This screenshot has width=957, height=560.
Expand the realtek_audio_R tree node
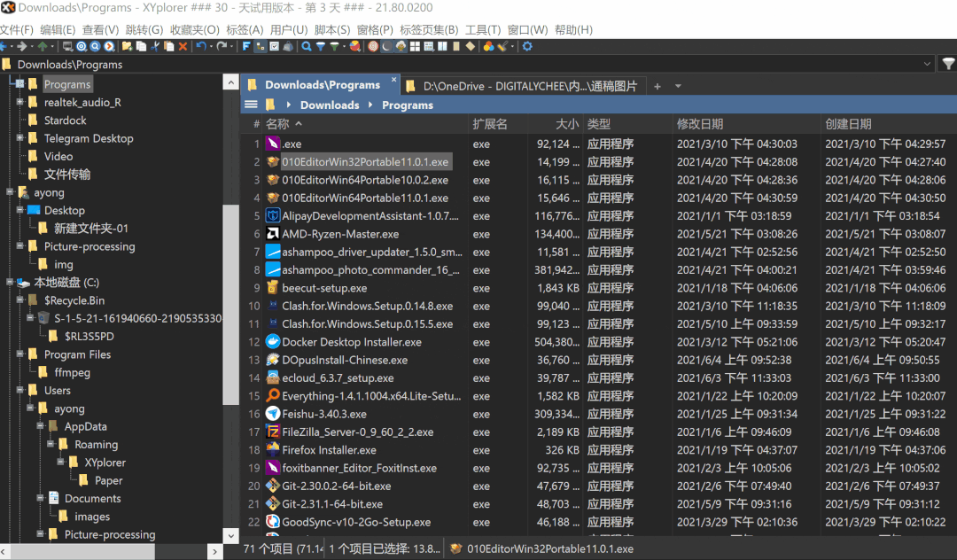pos(20,102)
